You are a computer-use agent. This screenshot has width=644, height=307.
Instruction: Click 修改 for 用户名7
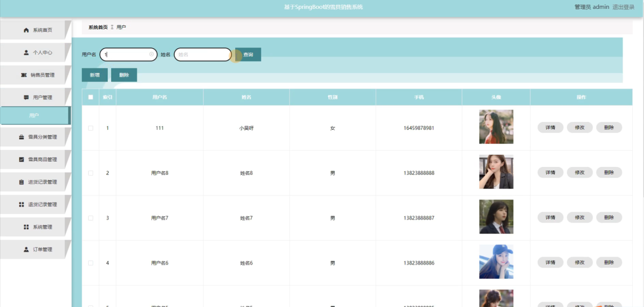tap(580, 217)
